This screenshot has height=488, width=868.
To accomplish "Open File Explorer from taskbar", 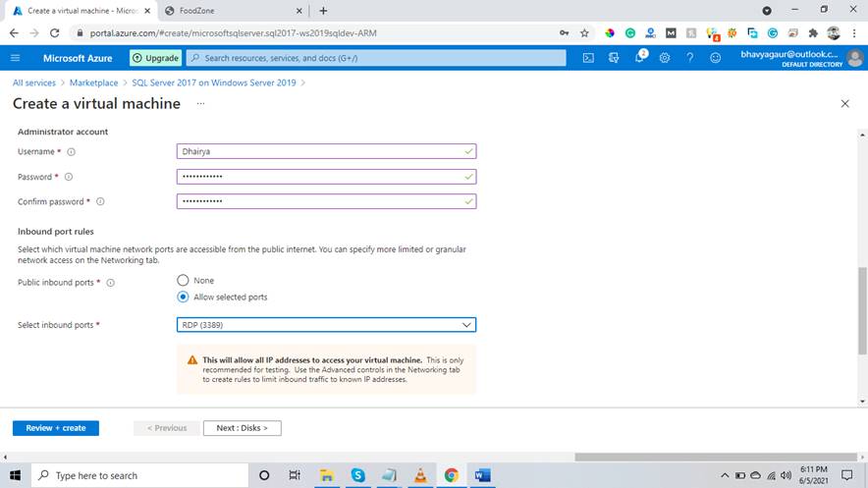I will (327, 475).
